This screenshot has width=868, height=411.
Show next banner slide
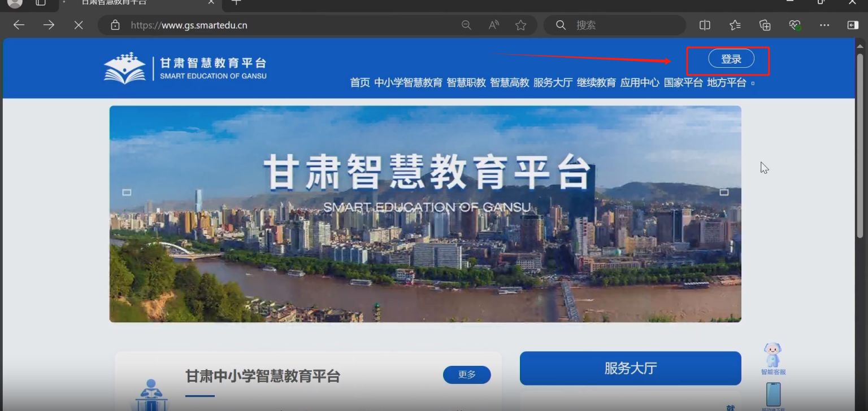click(724, 192)
